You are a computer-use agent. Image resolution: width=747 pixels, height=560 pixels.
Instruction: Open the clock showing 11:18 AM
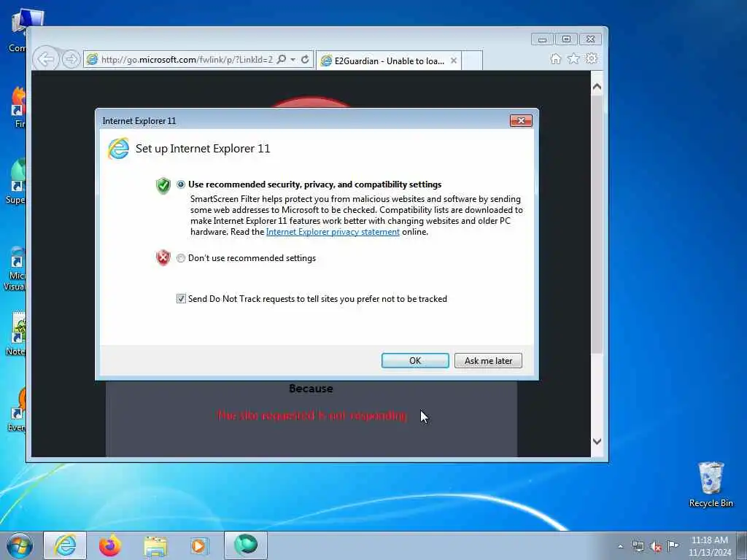coord(709,546)
